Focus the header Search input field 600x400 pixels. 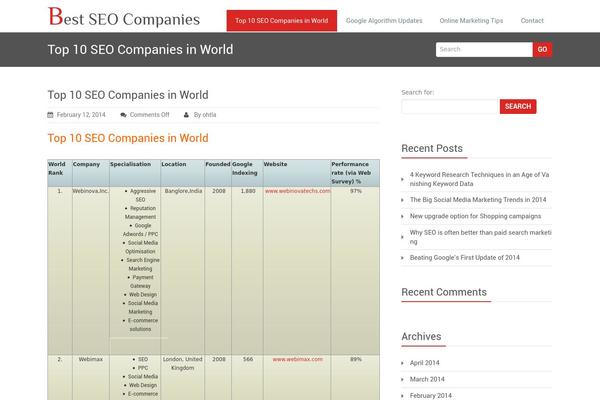click(484, 49)
